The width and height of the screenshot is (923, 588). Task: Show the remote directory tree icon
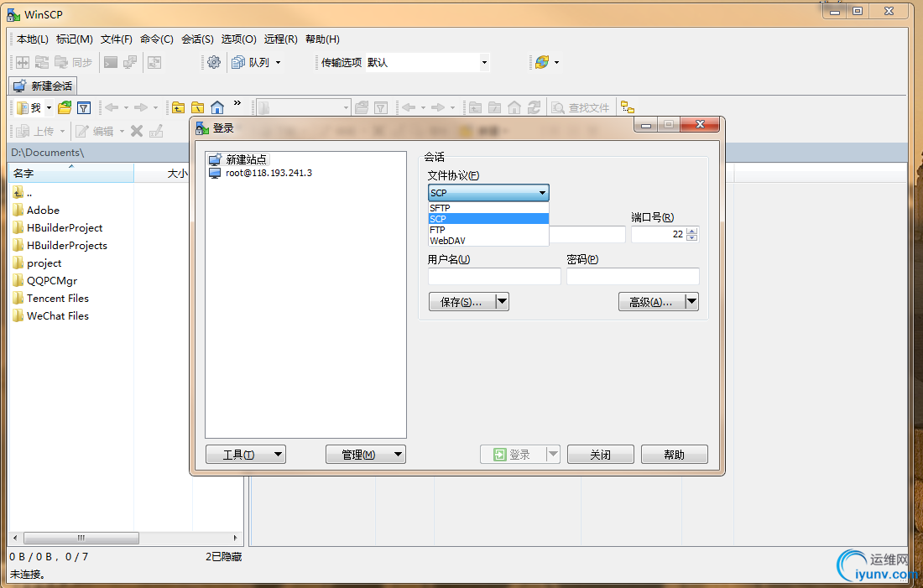click(x=628, y=107)
